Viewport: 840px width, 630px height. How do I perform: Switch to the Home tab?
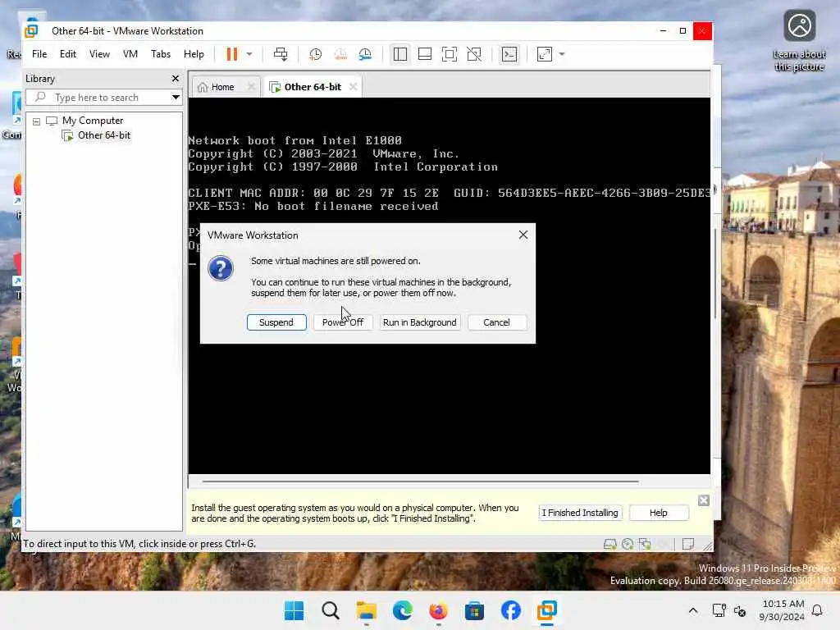[222, 87]
